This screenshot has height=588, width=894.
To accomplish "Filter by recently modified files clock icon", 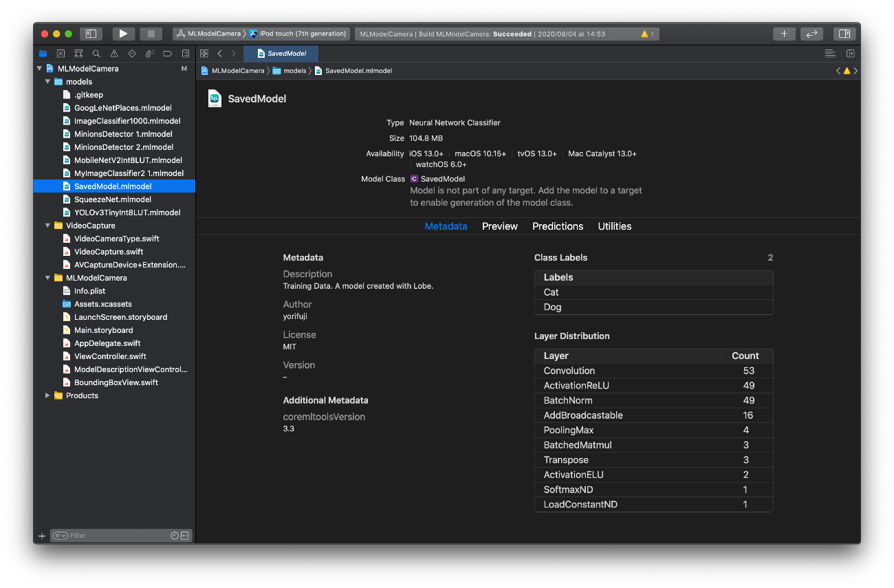I will tap(175, 536).
